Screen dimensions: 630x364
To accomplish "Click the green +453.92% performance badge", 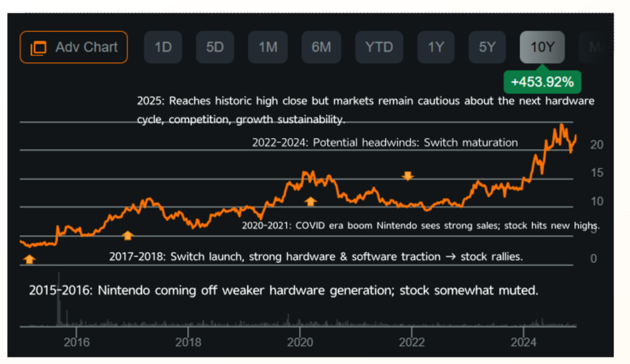I will point(542,82).
